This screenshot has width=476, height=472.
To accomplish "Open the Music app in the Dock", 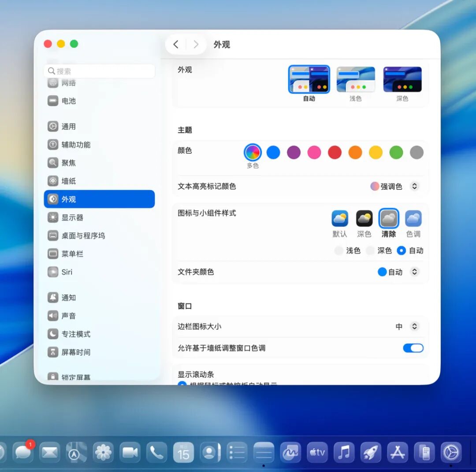I will pos(344,452).
